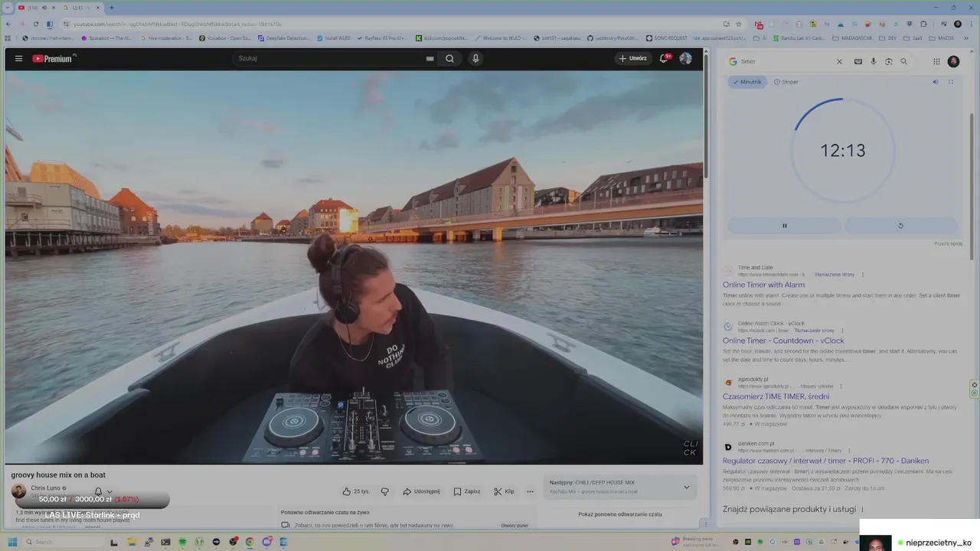The height and width of the screenshot is (551, 980).
Task: Click the Windows taskbar Search box
Action: pos(64,542)
